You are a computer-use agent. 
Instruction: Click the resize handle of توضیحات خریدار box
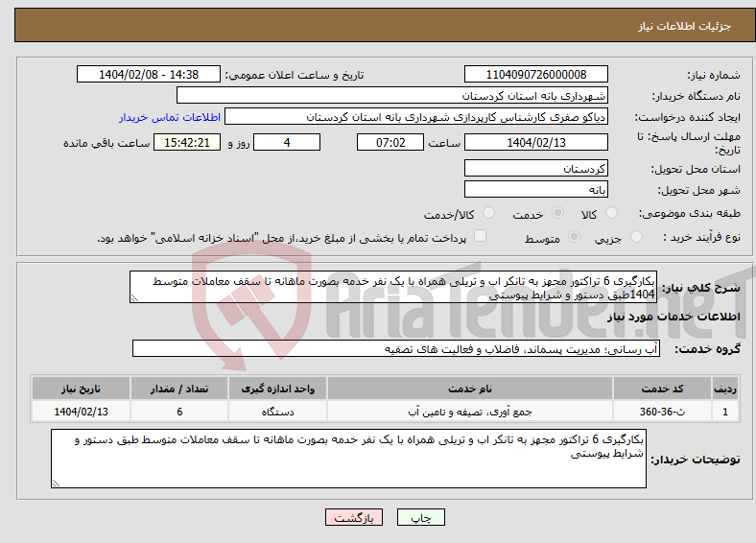pos(56,483)
